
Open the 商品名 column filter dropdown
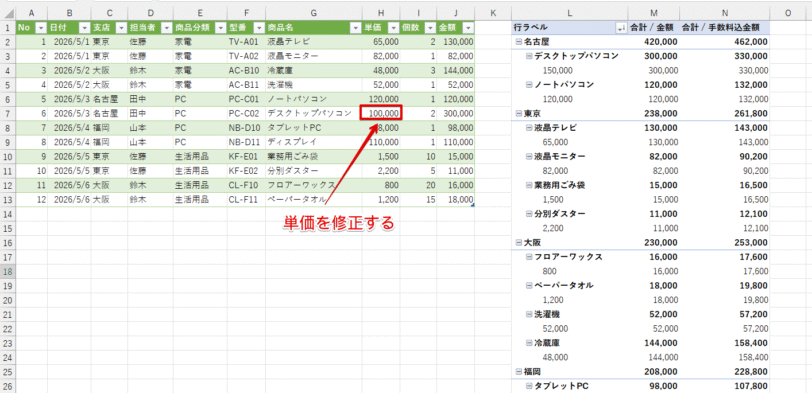point(355,28)
